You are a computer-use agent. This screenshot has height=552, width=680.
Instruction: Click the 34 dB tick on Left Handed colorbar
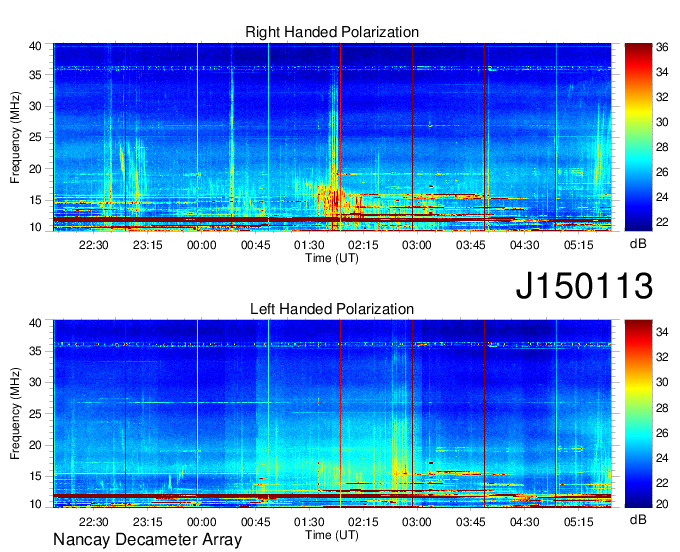tap(662, 332)
